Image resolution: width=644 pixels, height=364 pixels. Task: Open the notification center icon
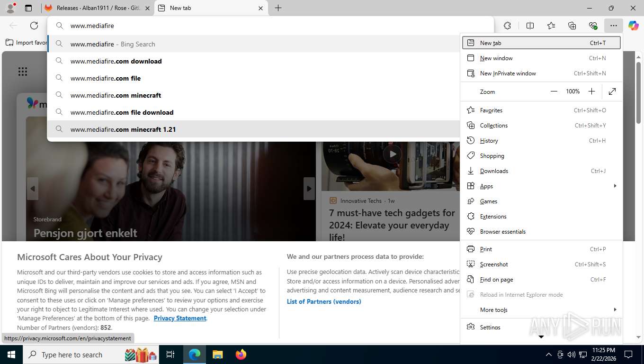(628, 355)
